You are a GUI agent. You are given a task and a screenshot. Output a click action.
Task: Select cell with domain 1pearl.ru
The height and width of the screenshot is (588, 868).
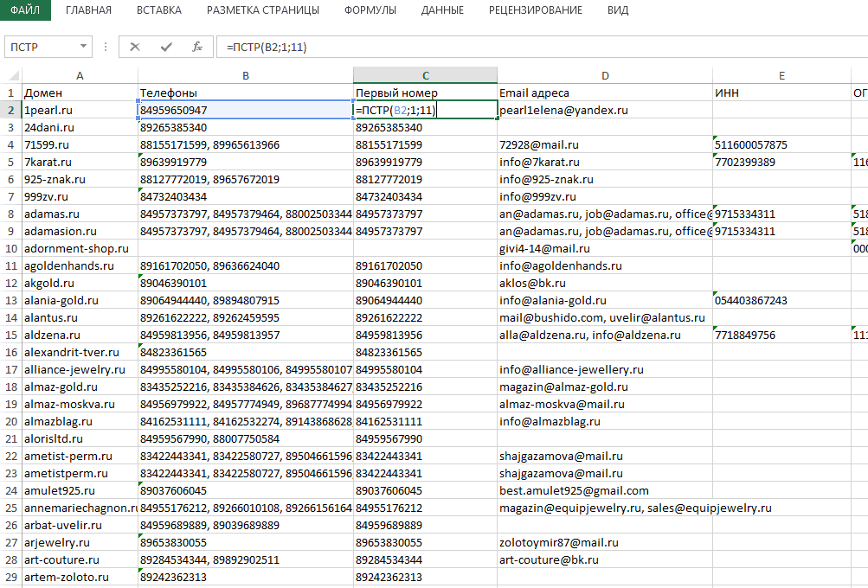80,110
